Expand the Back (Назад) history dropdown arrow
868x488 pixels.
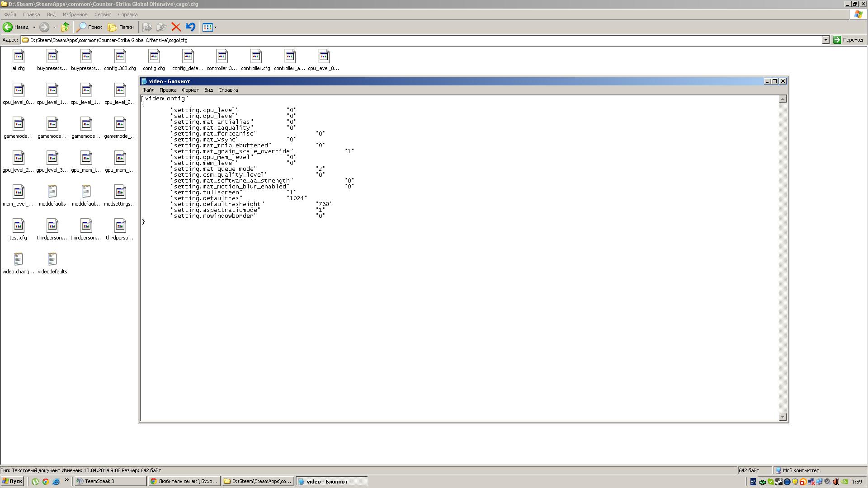(x=34, y=27)
